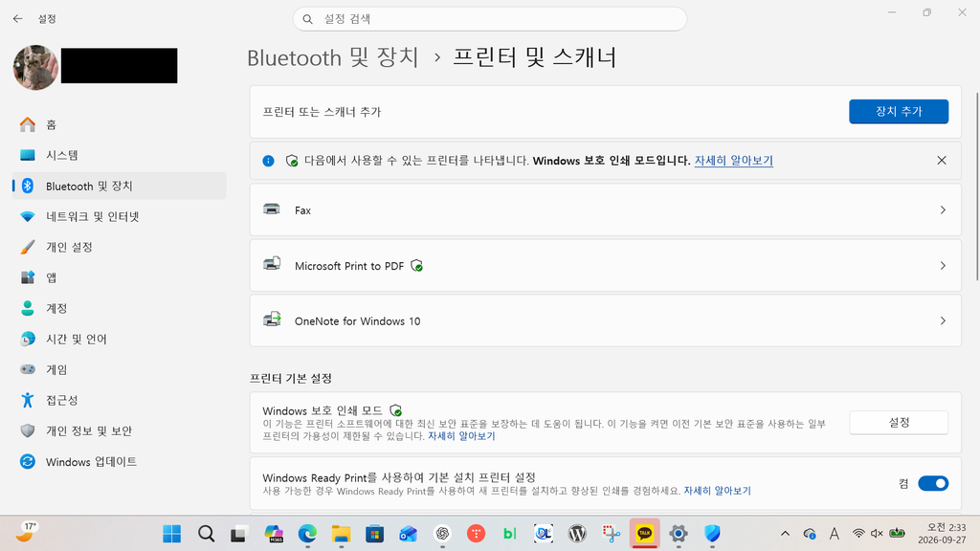The width and height of the screenshot is (980, 551).
Task: Open 홈 in the sidebar
Action: click(x=119, y=124)
